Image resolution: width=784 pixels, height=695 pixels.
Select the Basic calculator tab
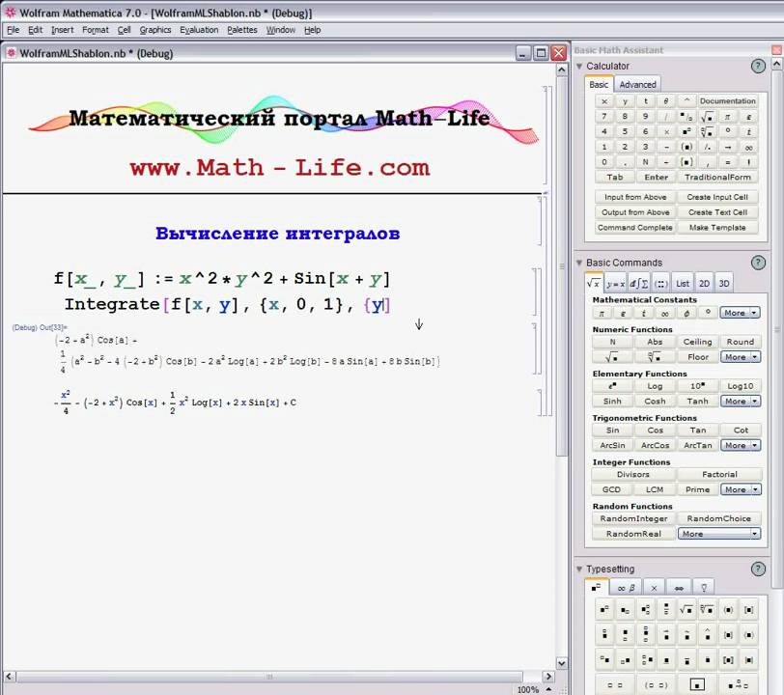(599, 85)
